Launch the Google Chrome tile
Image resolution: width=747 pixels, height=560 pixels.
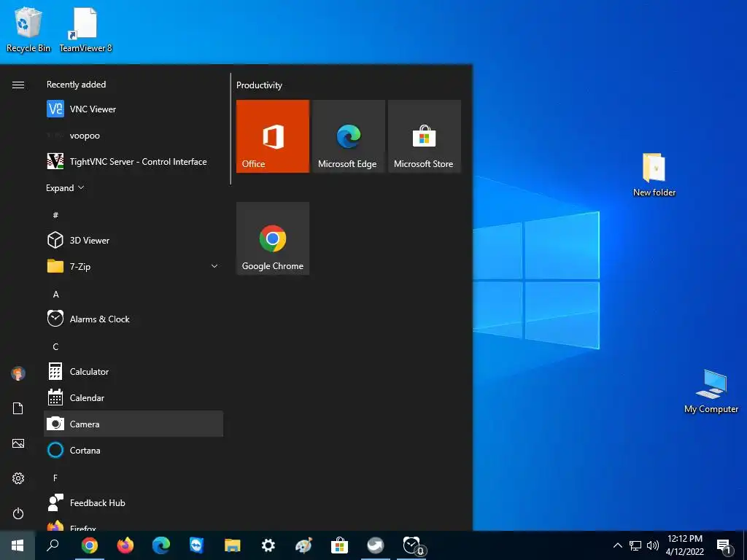(273, 238)
